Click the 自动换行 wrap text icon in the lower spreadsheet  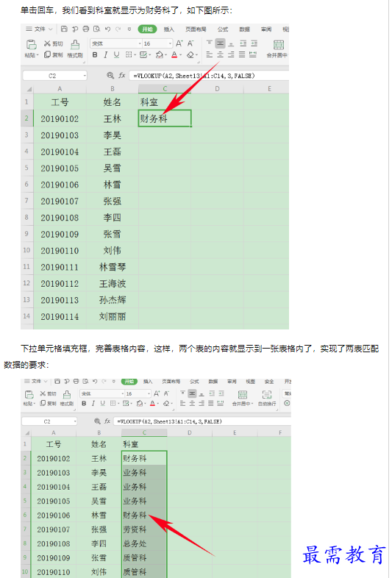(267, 394)
